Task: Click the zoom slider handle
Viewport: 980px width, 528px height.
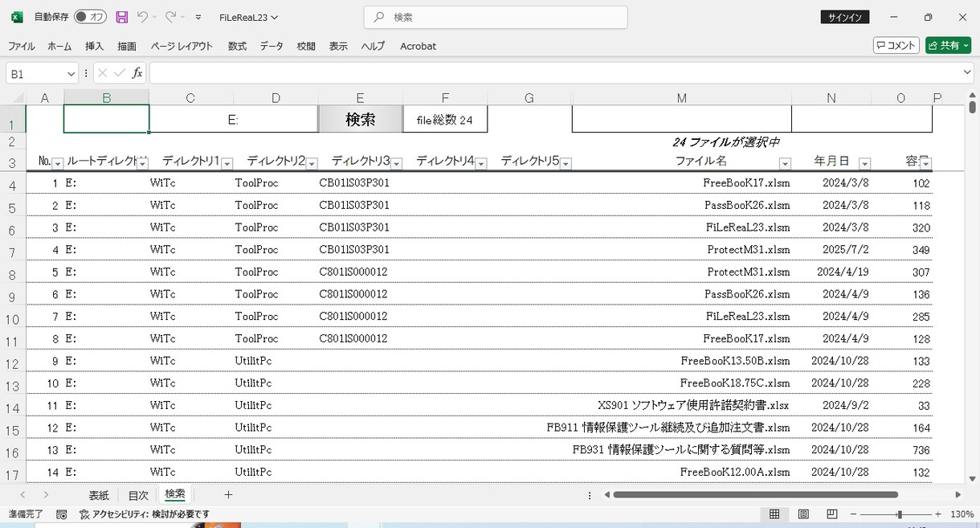Action: [900, 514]
